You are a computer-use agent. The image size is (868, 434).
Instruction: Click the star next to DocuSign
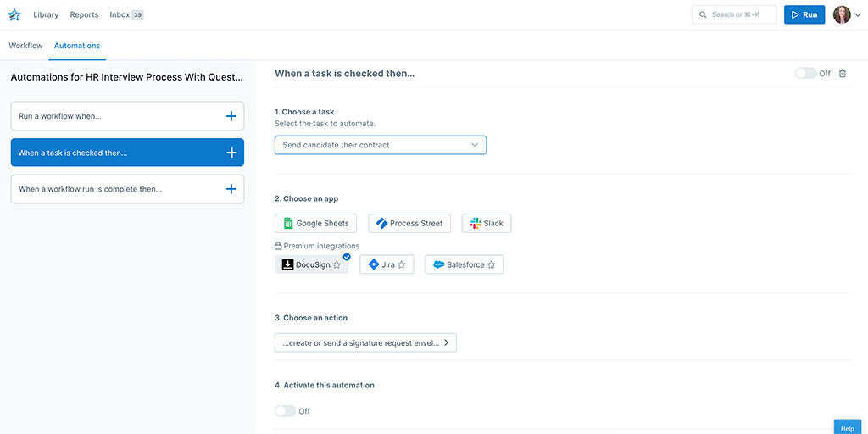click(x=337, y=265)
